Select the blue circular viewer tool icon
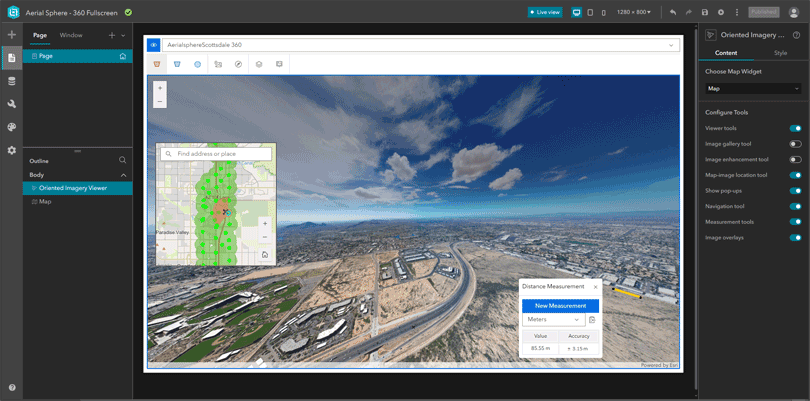Screen dimensions: 810x401 tap(197, 64)
